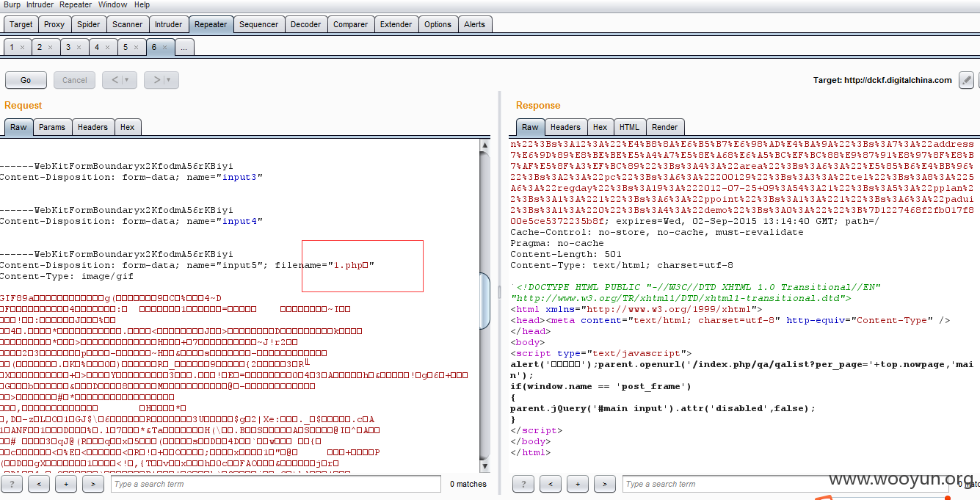The image size is (980, 500).
Task: Click 'Pragma: no-cache' response header
Action: (x=557, y=243)
